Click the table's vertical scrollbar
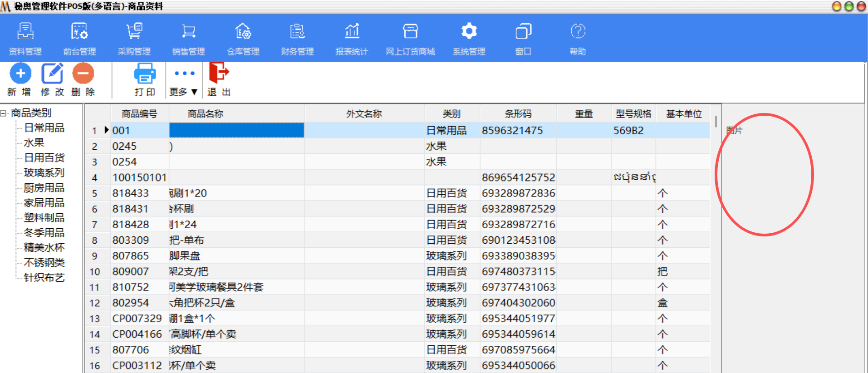This screenshot has height=373, width=868. (716, 122)
